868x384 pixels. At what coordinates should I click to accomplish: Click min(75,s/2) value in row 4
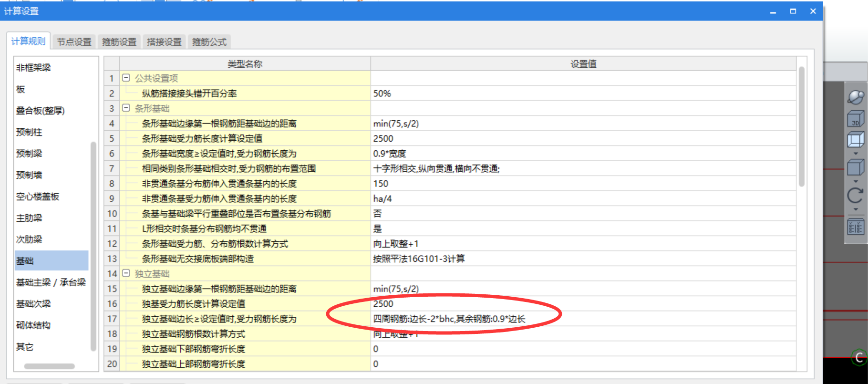583,124
